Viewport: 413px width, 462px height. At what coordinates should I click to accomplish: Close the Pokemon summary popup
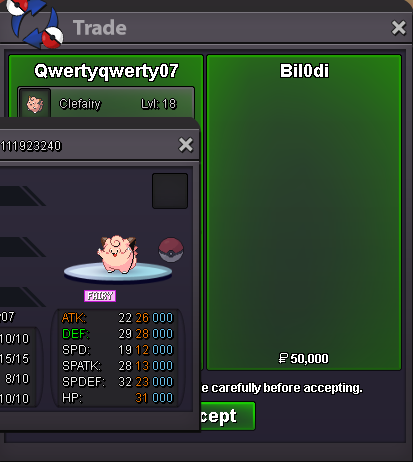(x=186, y=145)
